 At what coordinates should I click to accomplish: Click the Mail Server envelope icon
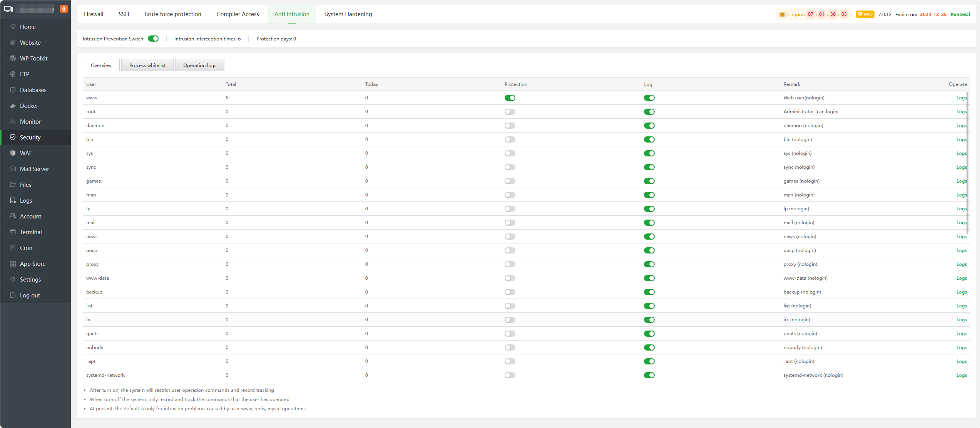coord(13,169)
